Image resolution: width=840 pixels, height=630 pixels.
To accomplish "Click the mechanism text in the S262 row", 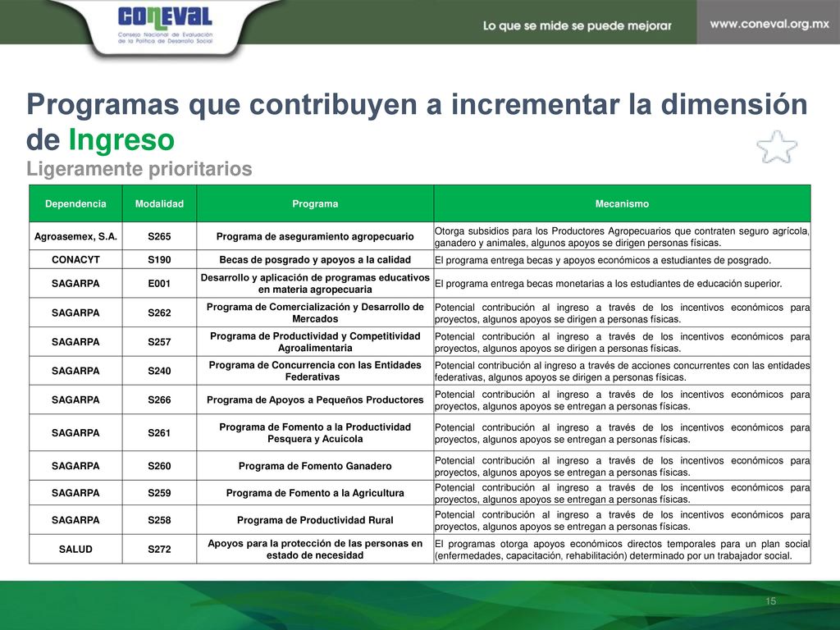I will pyautogui.click(x=622, y=313).
